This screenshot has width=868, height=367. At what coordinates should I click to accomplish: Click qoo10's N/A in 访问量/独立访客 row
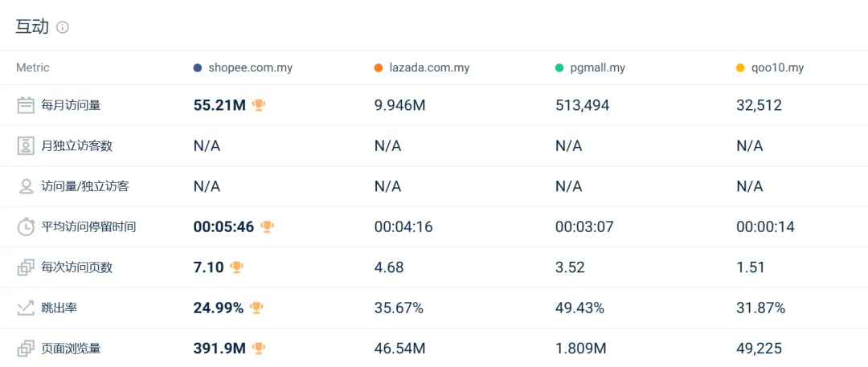point(750,186)
